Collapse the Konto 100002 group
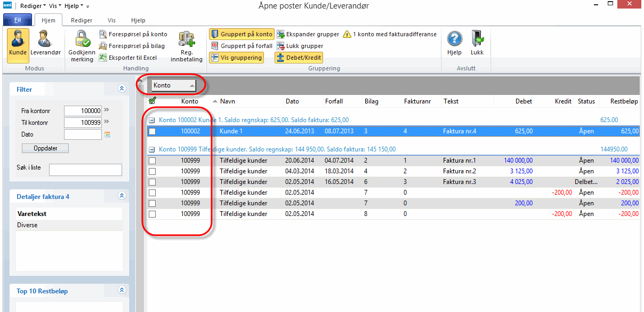Viewport: 644px width, 312px height. 152,121
